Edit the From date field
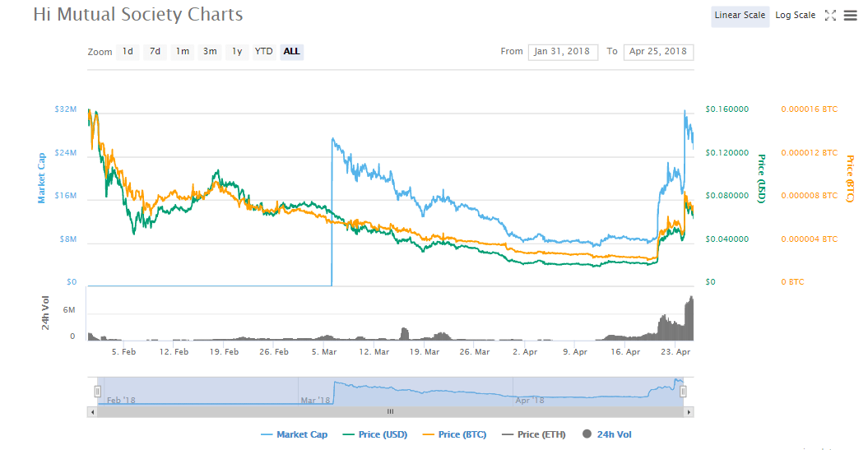This screenshot has width=868, height=450. [563, 52]
